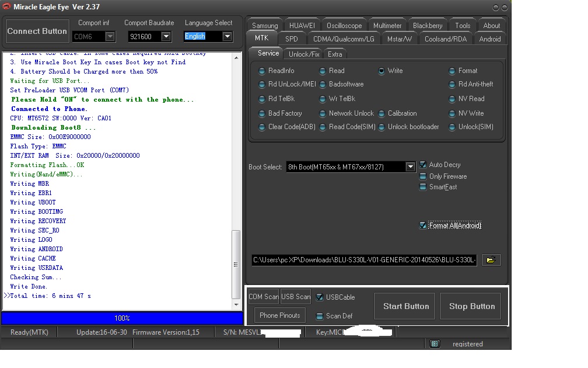Select the ReadInfo radio option
The image size is (588, 368).
click(262, 71)
